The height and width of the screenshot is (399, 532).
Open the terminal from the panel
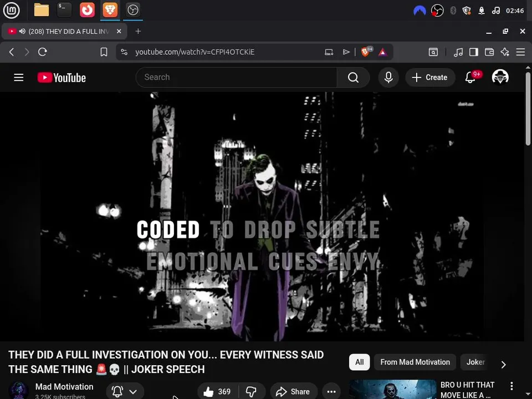[64, 10]
